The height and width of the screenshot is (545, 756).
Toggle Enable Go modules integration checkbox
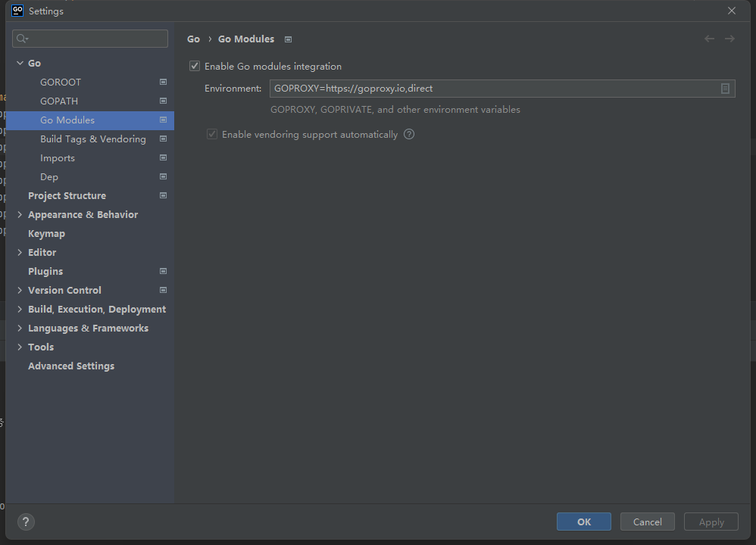[x=195, y=66]
